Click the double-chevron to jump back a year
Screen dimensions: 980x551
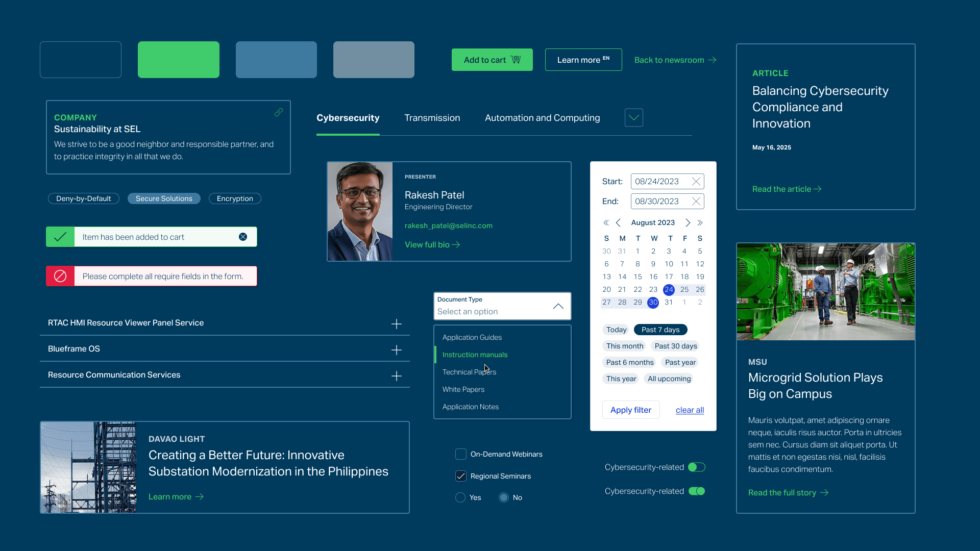coord(606,222)
